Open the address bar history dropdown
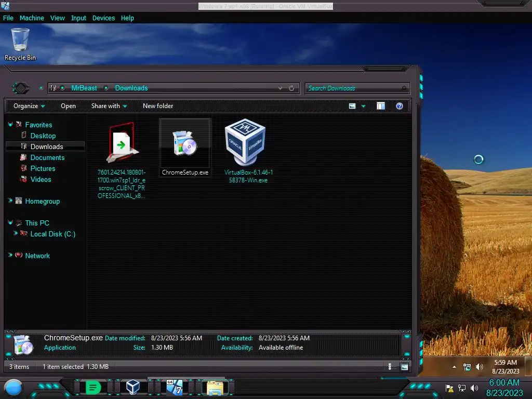Viewport: 532px width, 399px height. (280, 88)
